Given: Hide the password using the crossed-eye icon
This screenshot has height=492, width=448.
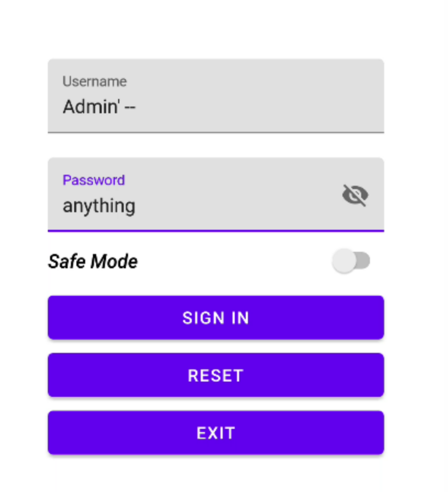Looking at the screenshot, I should click(x=355, y=195).
